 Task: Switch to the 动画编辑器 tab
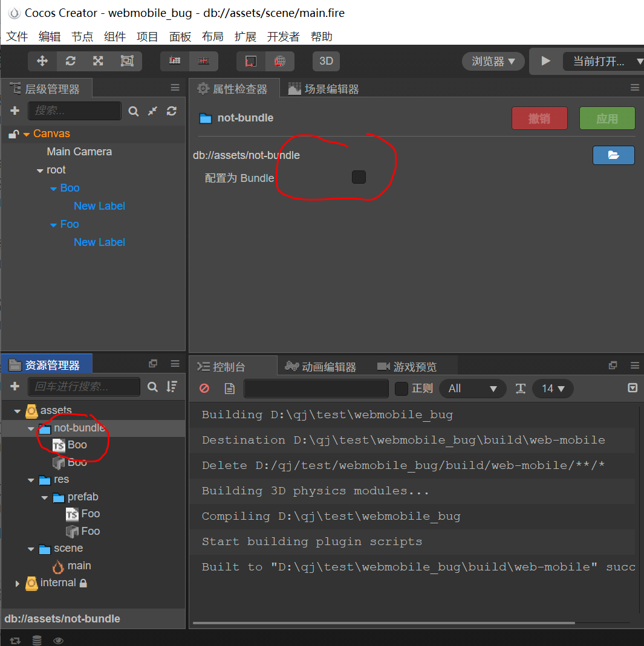click(x=320, y=367)
